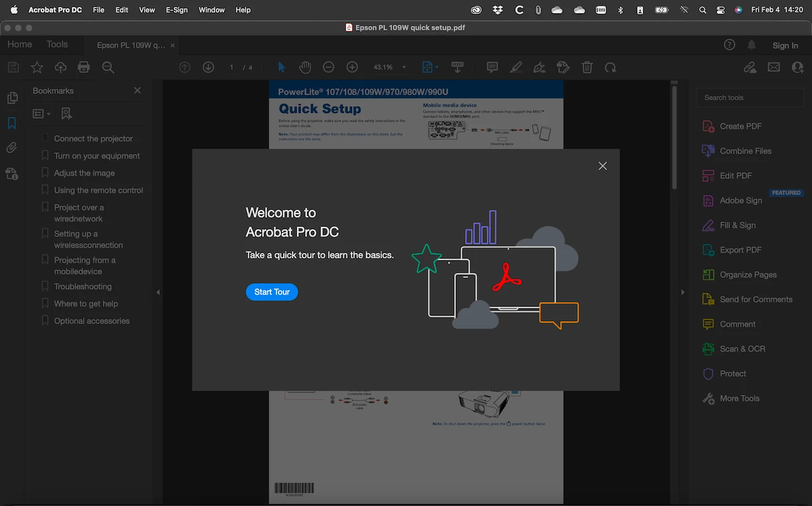Click the share link icon
Viewport: 812px width, 506px height.
coord(750,67)
